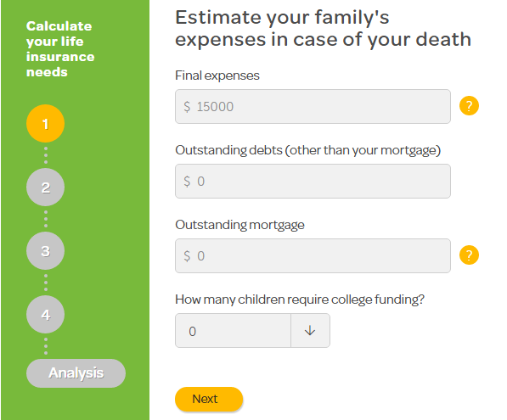Click the sidebar title Calculate your life insurance needs
This screenshot has width=507, height=420.
(x=60, y=48)
